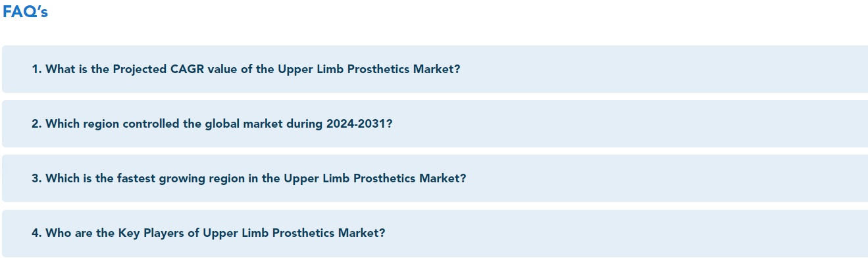868x258 pixels.
Task: Expand the Key Players FAQ question
Action: coord(435,233)
